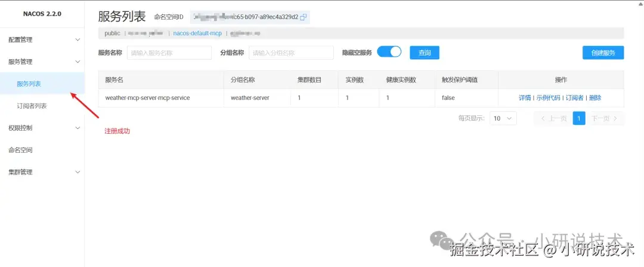644x267 pixels.
Task: Click the 下一页 next page button
Action: point(605,118)
